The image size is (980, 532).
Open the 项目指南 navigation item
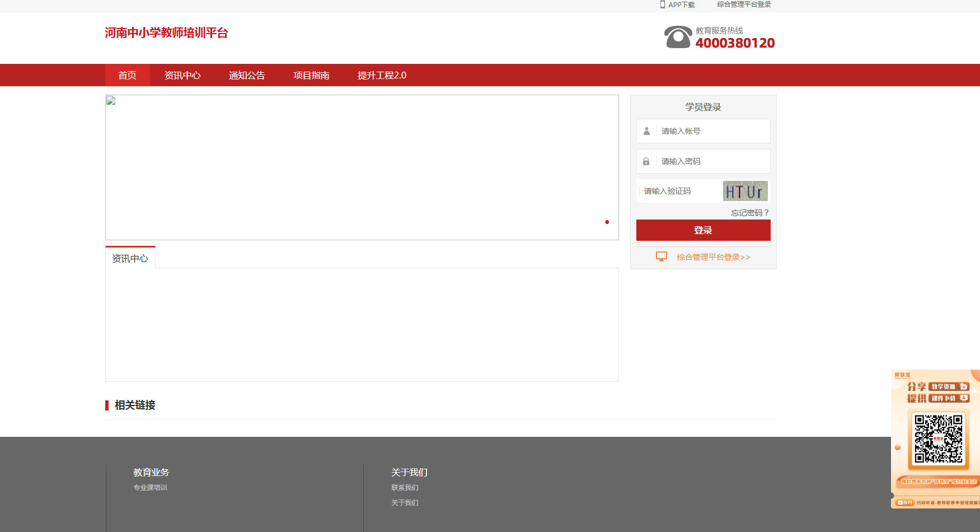[x=311, y=76]
